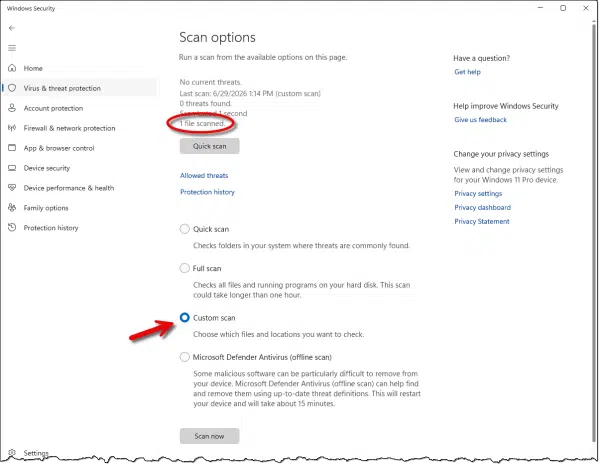Click the Account protection person icon
The height and width of the screenshot is (467, 600).
coord(12,108)
